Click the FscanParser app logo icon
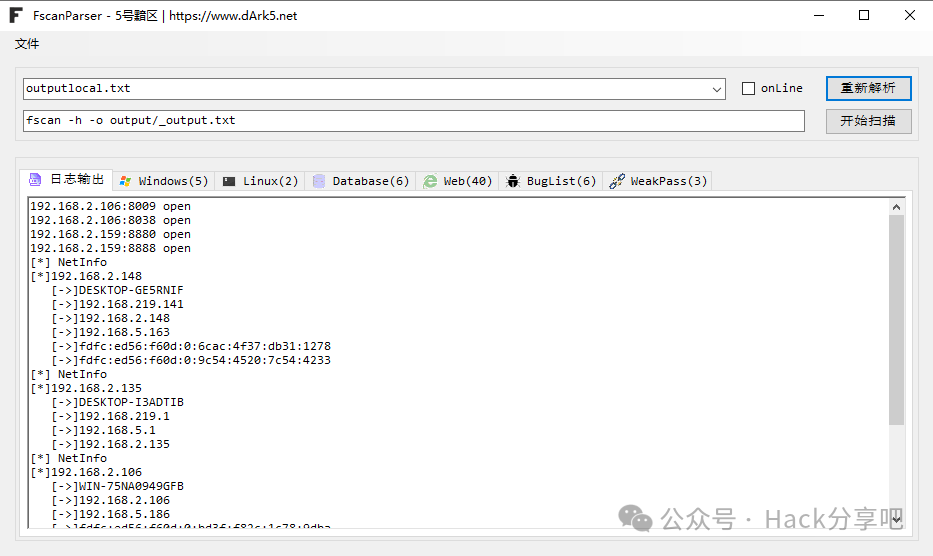The image size is (933, 556). (16, 15)
